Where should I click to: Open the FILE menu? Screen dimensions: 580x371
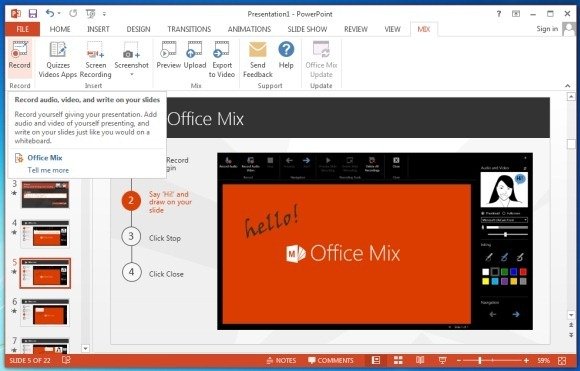23,29
